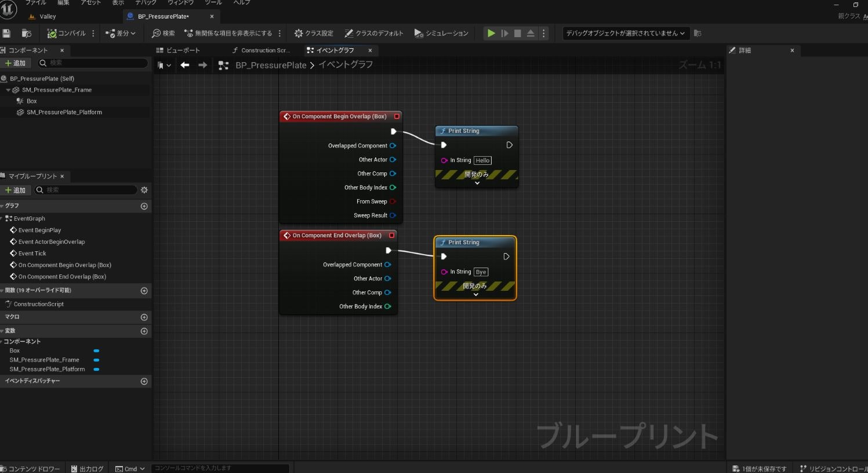Add event dispatcher with plus icon
The height and width of the screenshot is (473, 868).
click(x=144, y=381)
